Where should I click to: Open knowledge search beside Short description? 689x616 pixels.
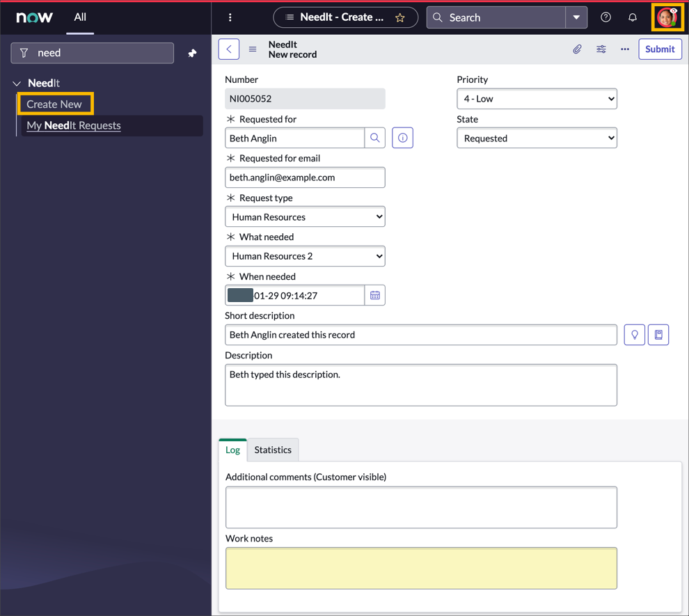point(658,335)
